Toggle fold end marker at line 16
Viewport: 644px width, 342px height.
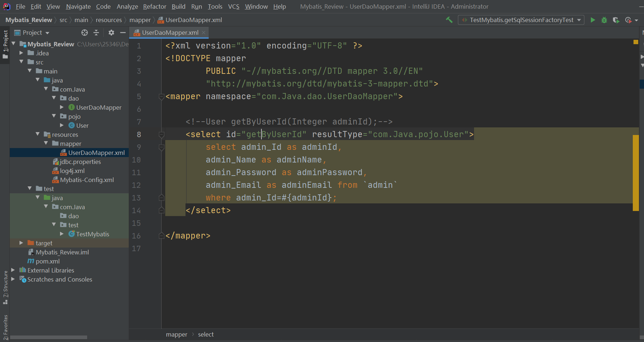[162, 236]
